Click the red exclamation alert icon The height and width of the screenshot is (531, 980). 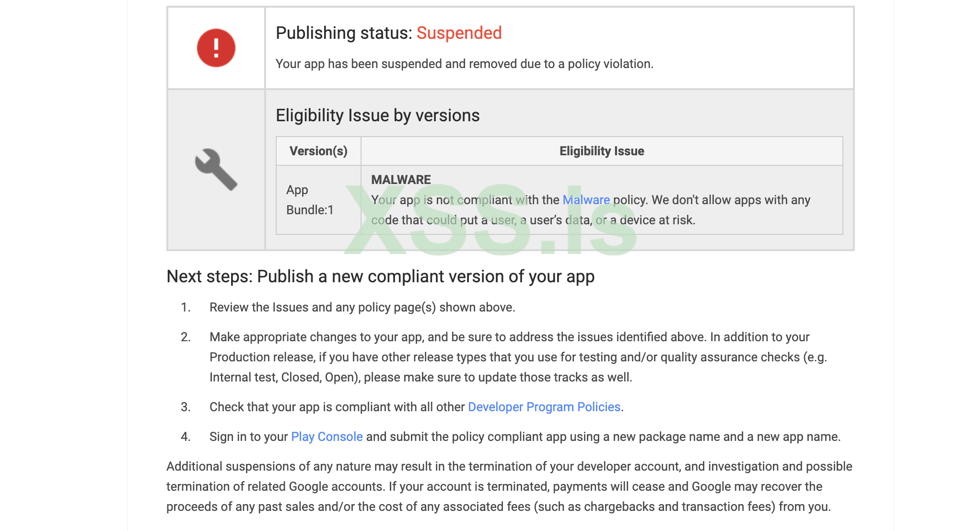pyautogui.click(x=216, y=48)
